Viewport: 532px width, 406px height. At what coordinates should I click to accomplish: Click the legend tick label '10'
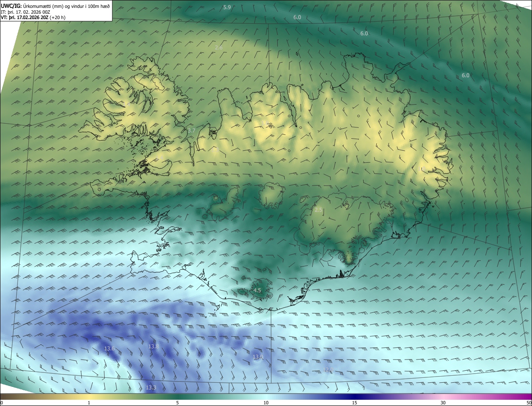point(266,403)
